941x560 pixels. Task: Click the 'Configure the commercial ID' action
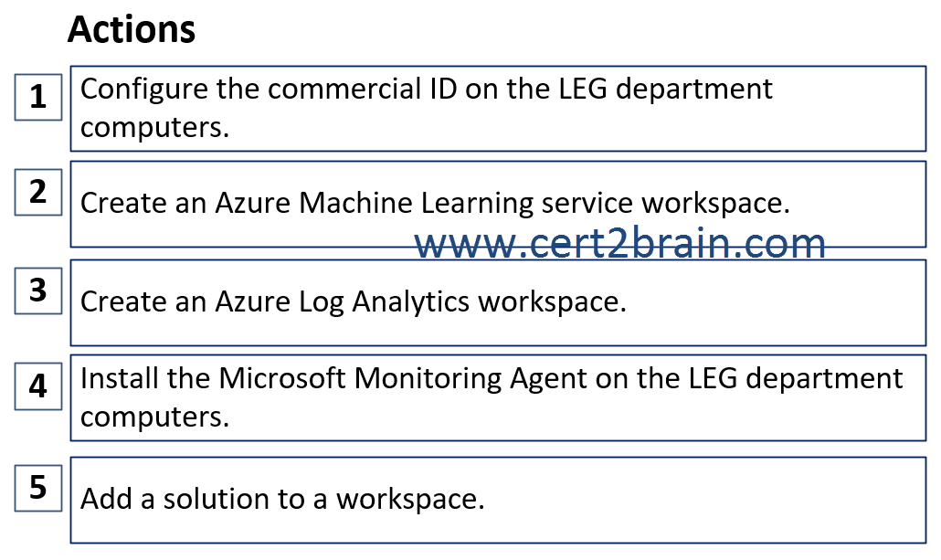(x=498, y=109)
